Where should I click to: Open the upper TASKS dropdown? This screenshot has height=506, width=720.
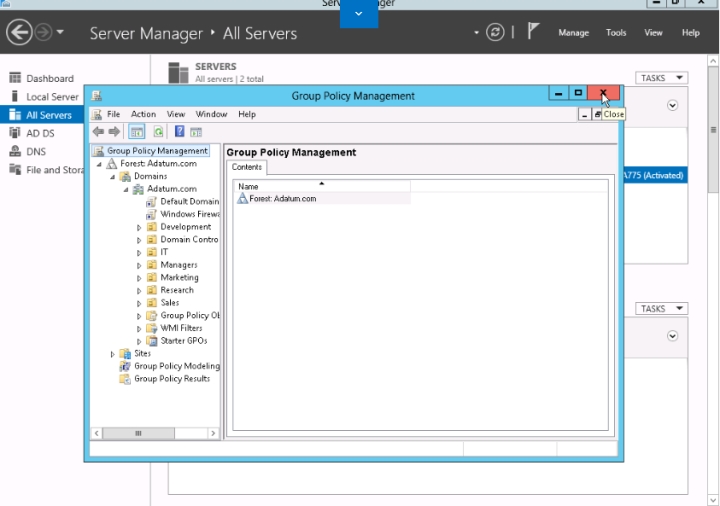tap(661, 78)
